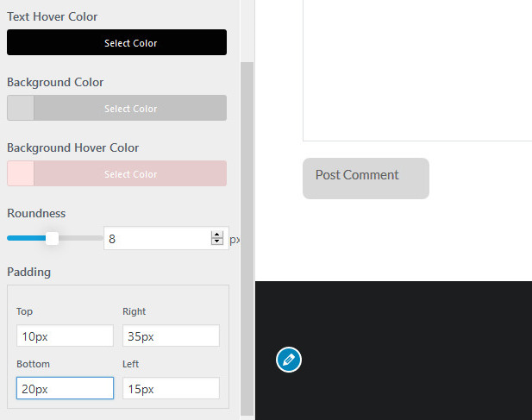Click the pink Background Hover Color swatch
This screenshot has height=420, width=532.
[x=20, y=174]
